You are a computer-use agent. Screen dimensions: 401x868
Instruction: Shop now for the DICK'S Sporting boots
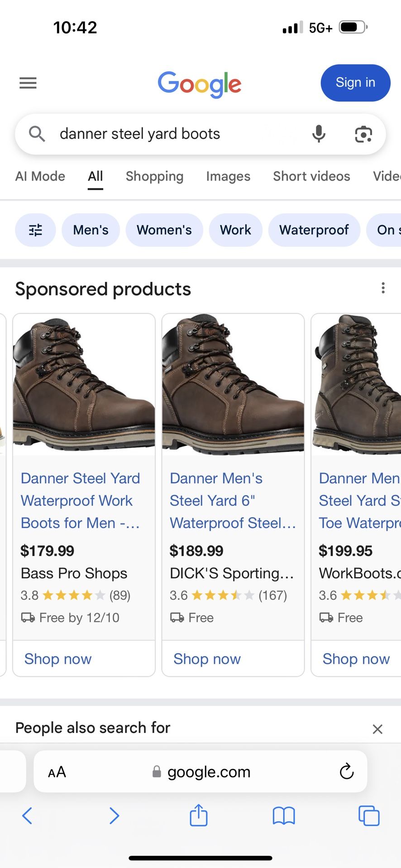coord(206,659)
